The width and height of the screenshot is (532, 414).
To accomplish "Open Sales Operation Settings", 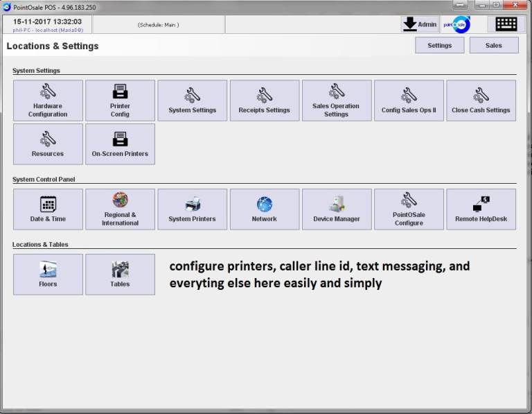I will coord(336,101).
